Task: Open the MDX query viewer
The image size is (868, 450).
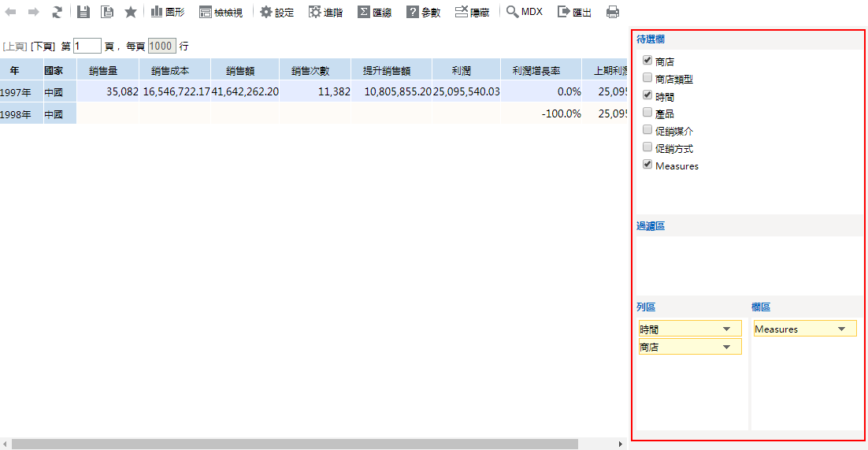Action: click(x=525, y=13)
